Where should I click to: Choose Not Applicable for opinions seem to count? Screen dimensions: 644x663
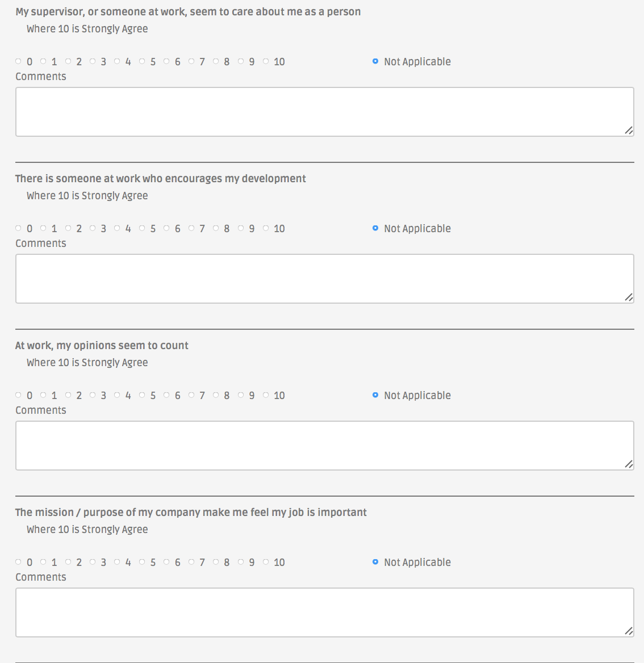tap(375, 395)
